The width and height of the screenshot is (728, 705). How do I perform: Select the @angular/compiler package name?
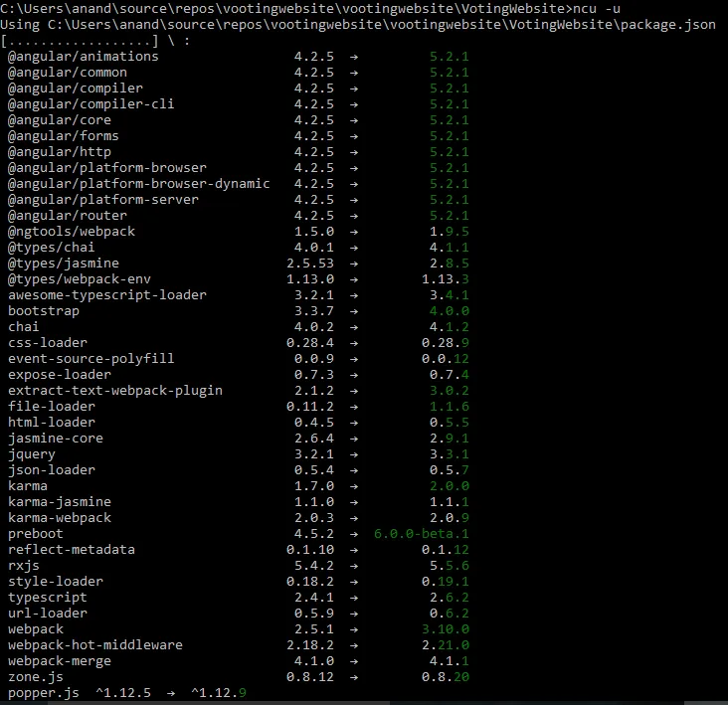(x=76, y=88)
